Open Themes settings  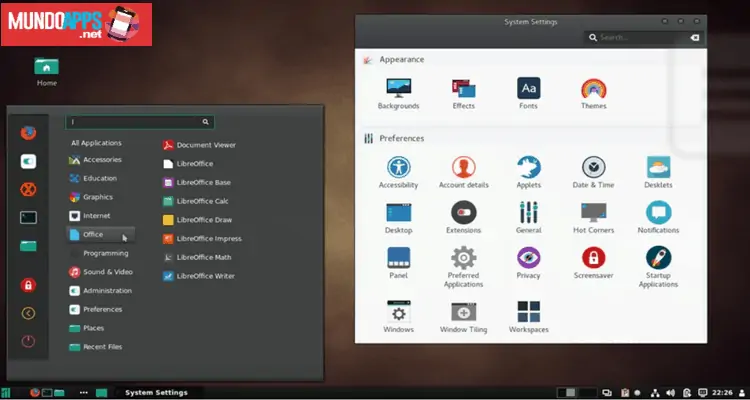point(594,94)
